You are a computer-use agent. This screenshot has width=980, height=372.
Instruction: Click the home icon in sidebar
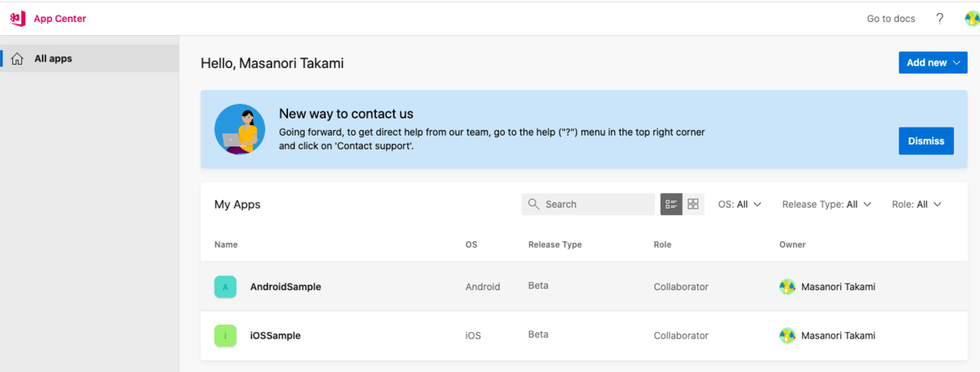pyautogui.click(x=17, y=59)
